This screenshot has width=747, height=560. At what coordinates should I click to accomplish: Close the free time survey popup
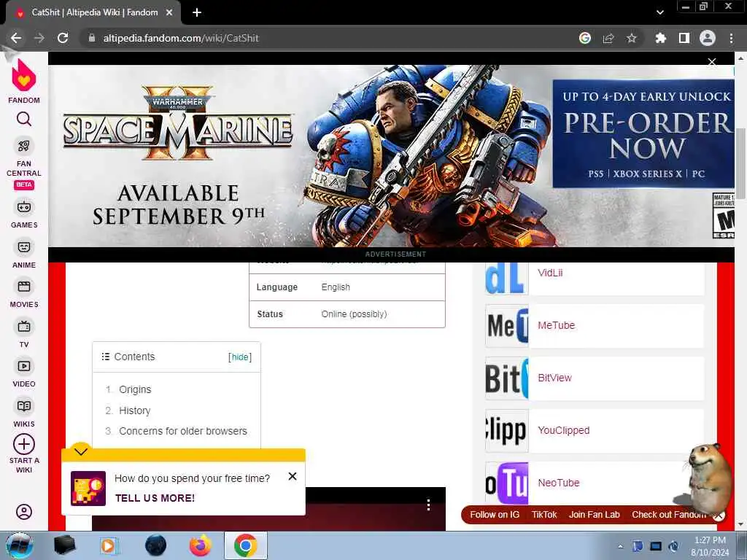[x=293, y=476]
